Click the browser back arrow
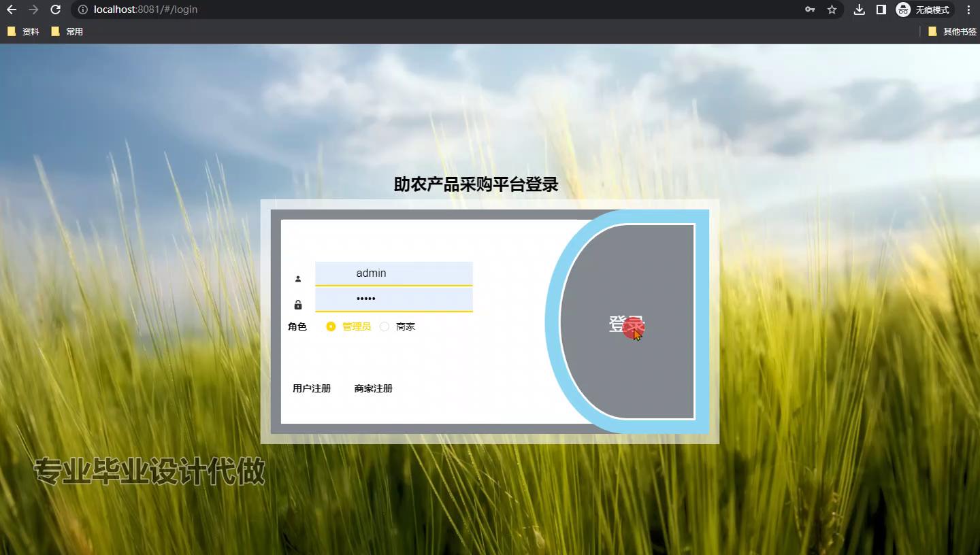 (12, 10)
